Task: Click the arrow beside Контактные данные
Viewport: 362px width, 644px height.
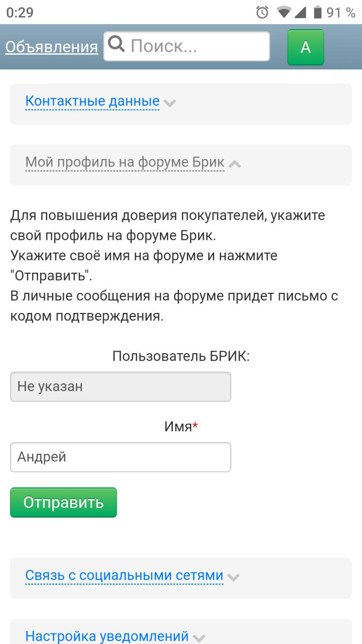Action: point(170,103)
